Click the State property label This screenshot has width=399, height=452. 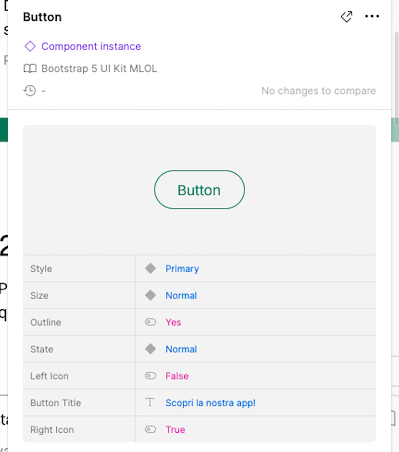42,349
